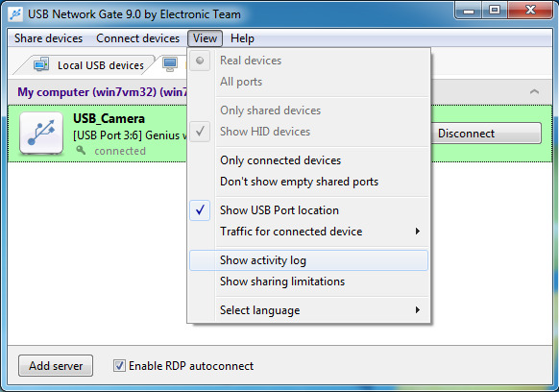Screen dimensions: 559x392
Task: Click the Disconnect button
Action: [x=486, y=134]
